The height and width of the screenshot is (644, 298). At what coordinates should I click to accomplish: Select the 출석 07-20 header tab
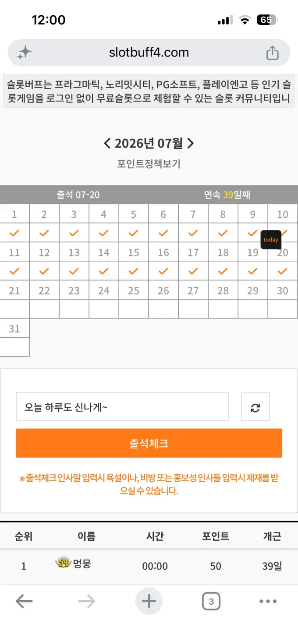point(78,195)
